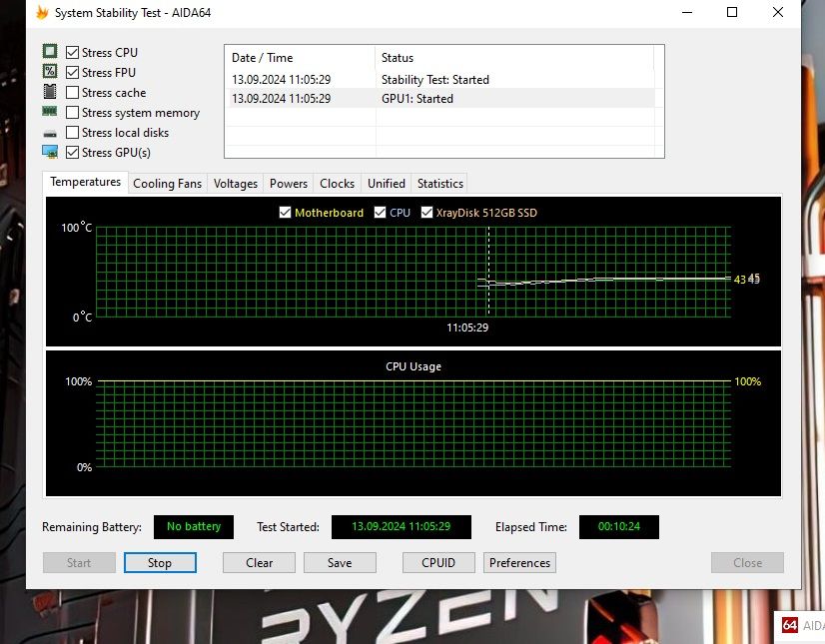Screen dimensions: 825x644
Task: Click the cache chip icon beside Stress cache
Action: click(x=50, y=92)
